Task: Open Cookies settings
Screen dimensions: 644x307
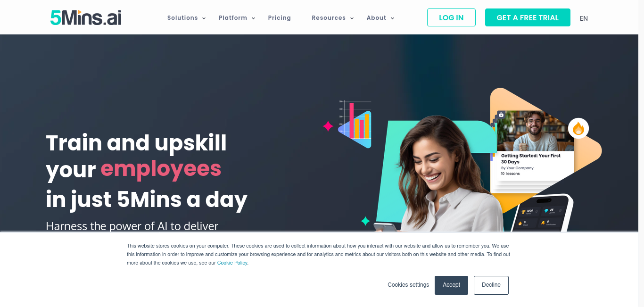Action: [x=408, y=285]
